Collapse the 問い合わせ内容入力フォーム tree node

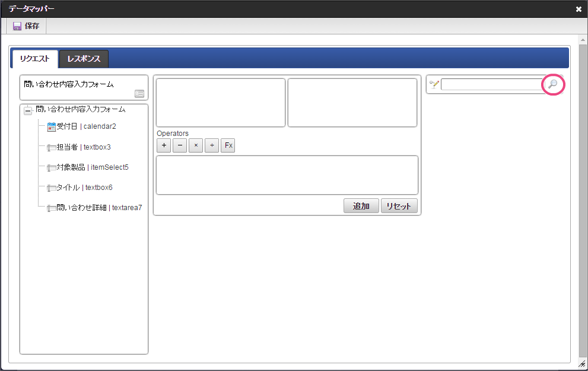pos(28,110)
